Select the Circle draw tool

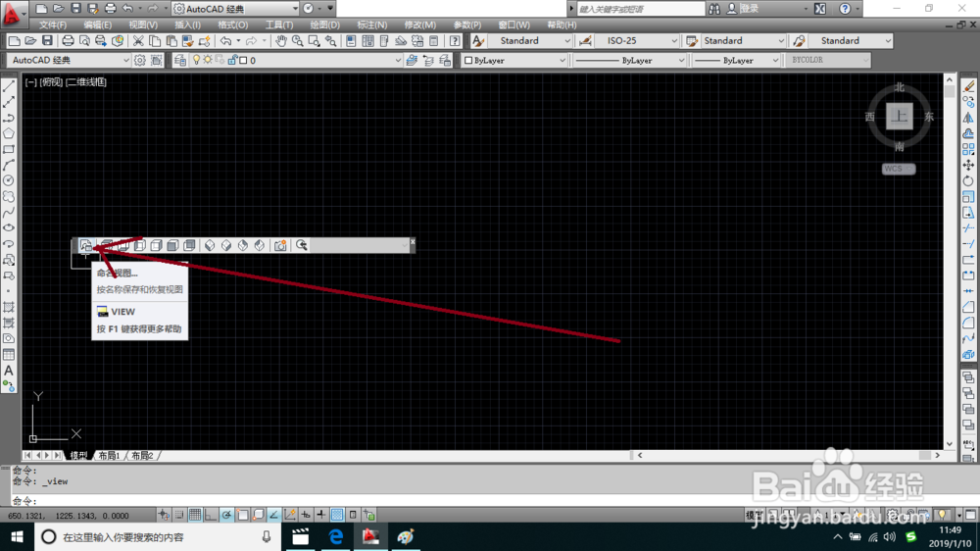9,180
